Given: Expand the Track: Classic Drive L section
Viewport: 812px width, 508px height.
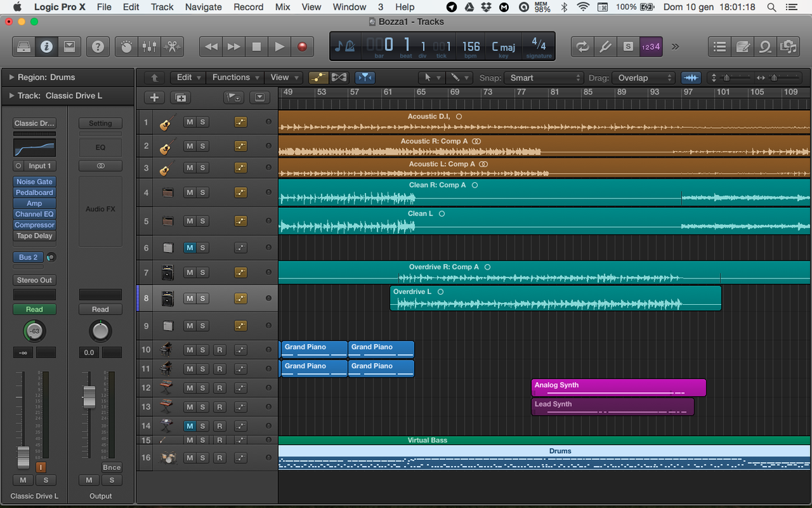Looking at the screenshot, I should point(12,96).
